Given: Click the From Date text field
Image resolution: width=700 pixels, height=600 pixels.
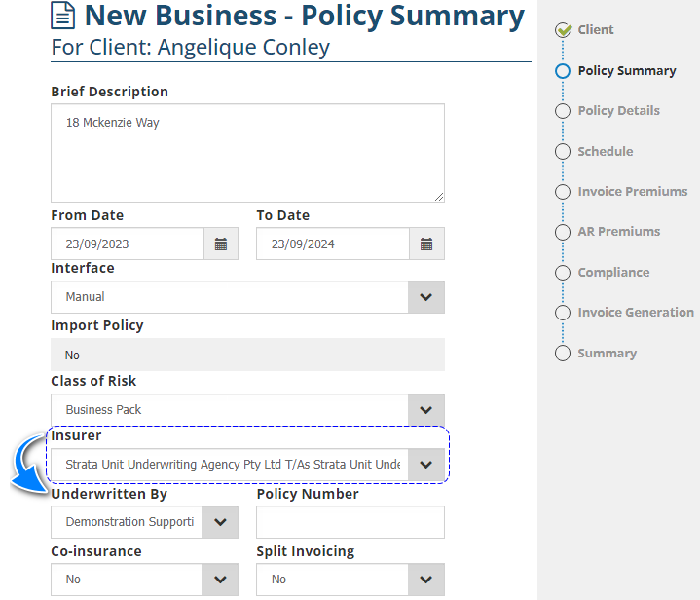Looking at the screenshot, I should pyautogui.click(x=128, y=244).
